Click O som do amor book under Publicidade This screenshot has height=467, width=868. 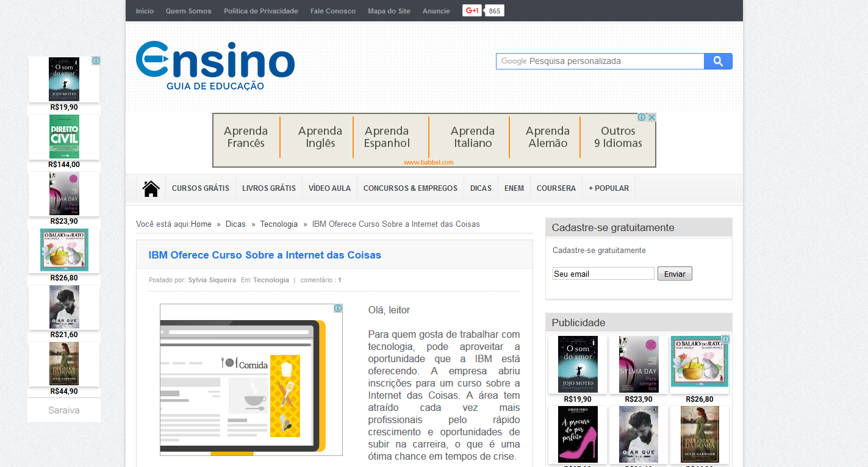[x=578, y=364]
